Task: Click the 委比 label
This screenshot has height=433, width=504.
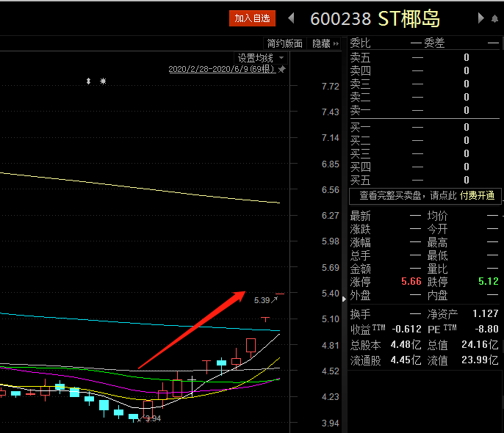Action: click(360, 43)
